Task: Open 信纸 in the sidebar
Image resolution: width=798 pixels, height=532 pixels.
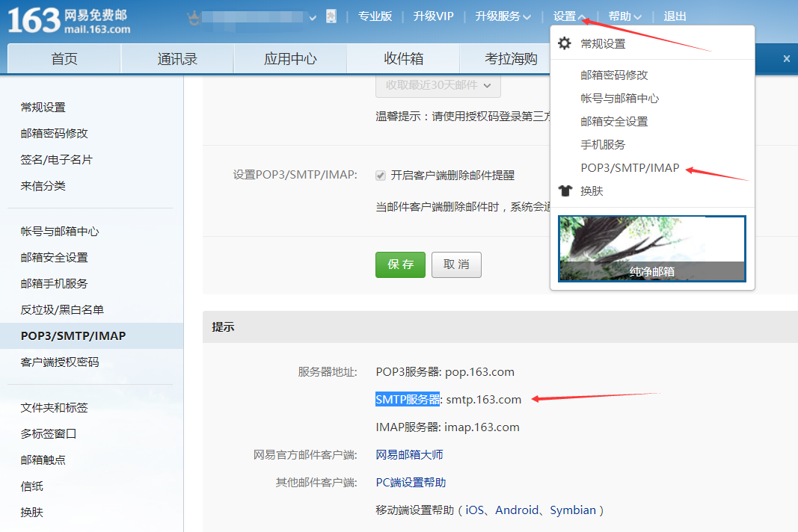Action: (32, 486)
